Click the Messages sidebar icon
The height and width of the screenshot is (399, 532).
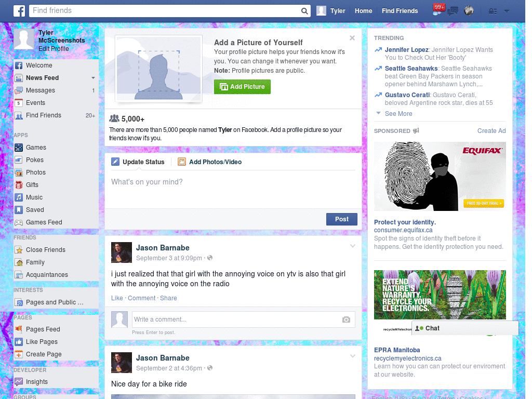click(19, 90)
